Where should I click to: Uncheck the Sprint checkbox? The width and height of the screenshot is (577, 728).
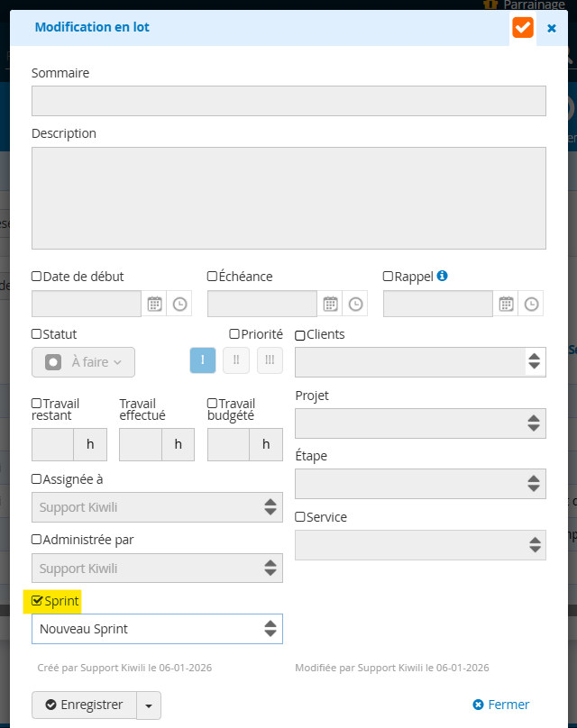pos(37,600)
